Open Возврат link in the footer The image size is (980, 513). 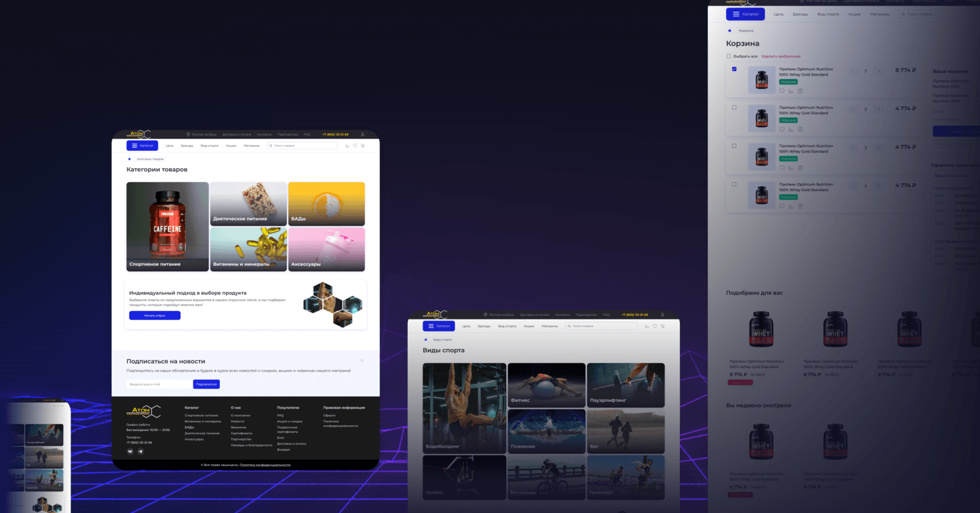point(283,450)
